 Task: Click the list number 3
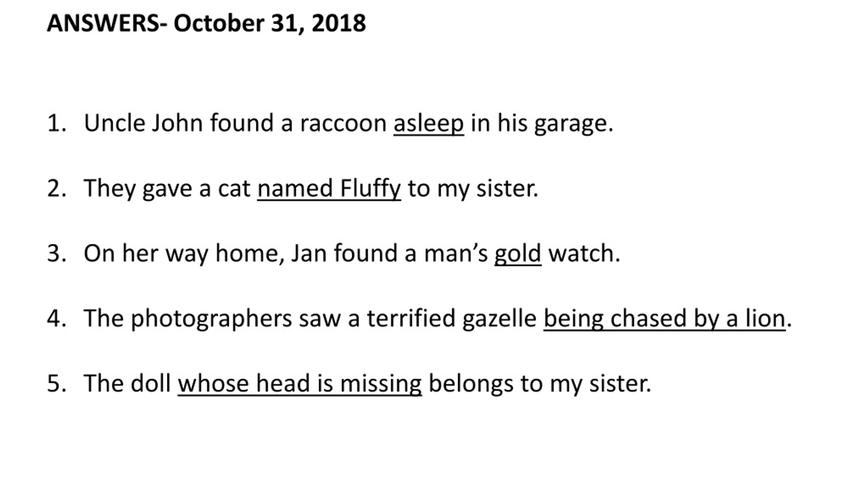tap(57, 253)
